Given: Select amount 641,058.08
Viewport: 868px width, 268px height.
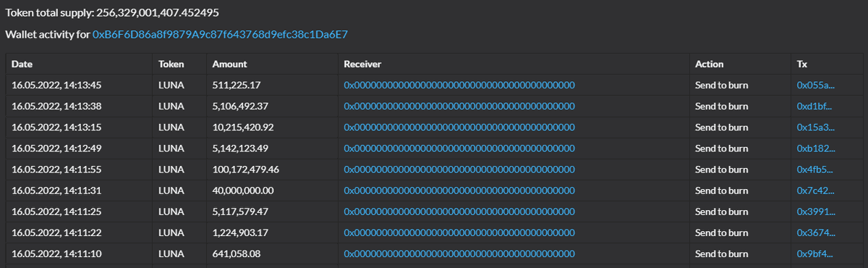Looking at the screenshot, I should tap(237, 254).
